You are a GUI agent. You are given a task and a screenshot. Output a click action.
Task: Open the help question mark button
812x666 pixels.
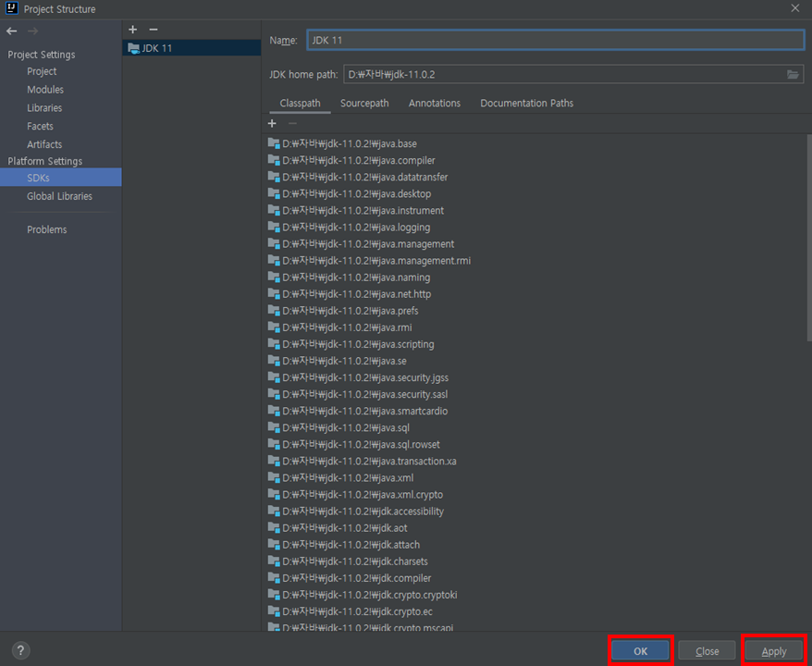coord(20,650)
